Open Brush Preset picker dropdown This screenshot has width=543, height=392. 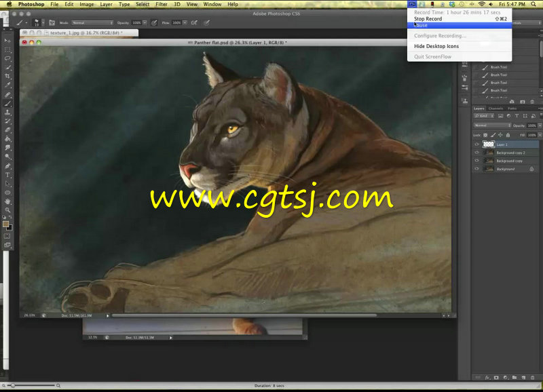point(43,23)
